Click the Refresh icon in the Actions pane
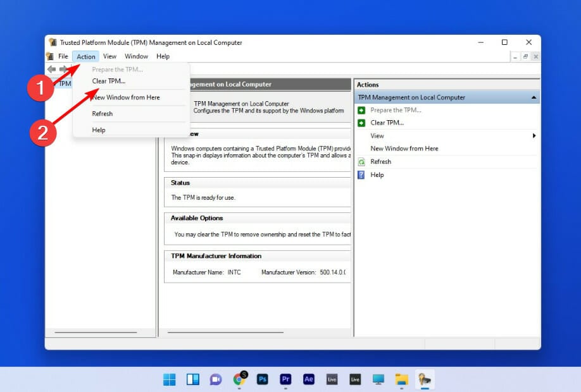581x392 pixels. click(361, 161)
